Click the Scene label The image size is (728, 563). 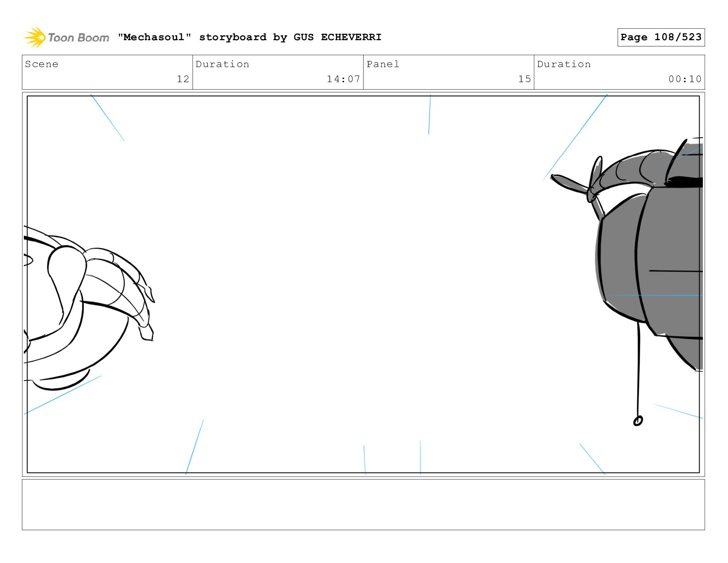coord(41,64)
